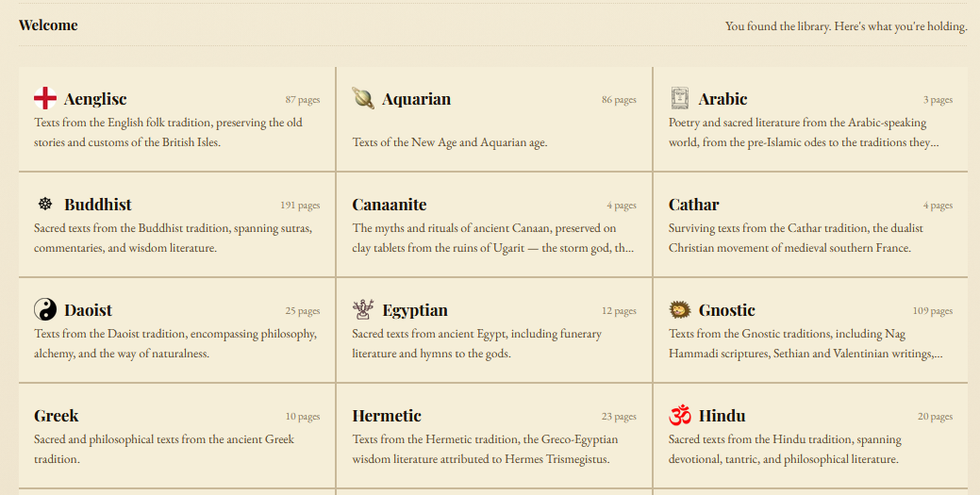
Task: Open the Aenglisc collection title
Action: tap(95, 99)
